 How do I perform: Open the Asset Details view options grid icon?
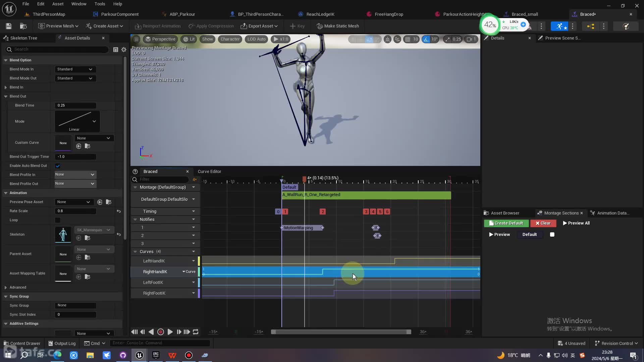(x=115, y=50)
